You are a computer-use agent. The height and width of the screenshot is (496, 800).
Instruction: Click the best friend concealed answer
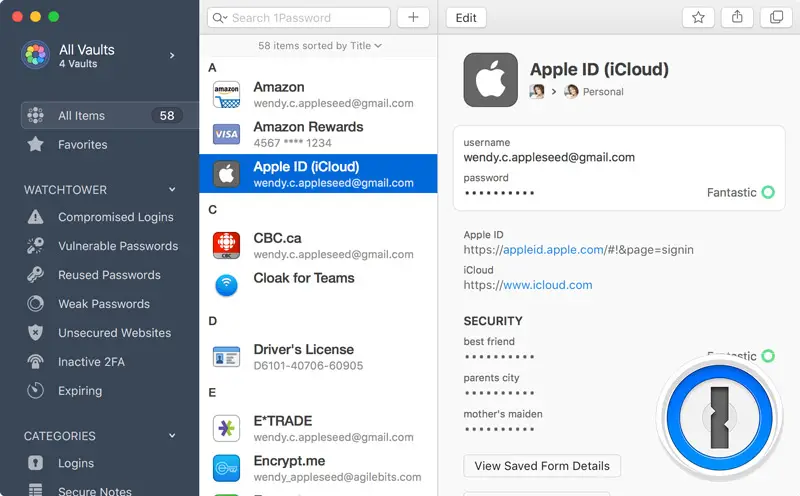(x=499, y=356)
